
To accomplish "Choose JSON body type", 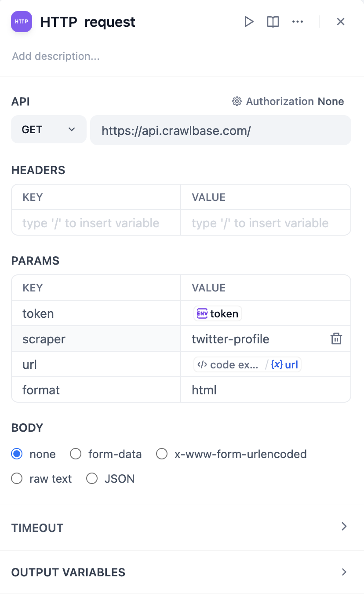I will (92, 479).
